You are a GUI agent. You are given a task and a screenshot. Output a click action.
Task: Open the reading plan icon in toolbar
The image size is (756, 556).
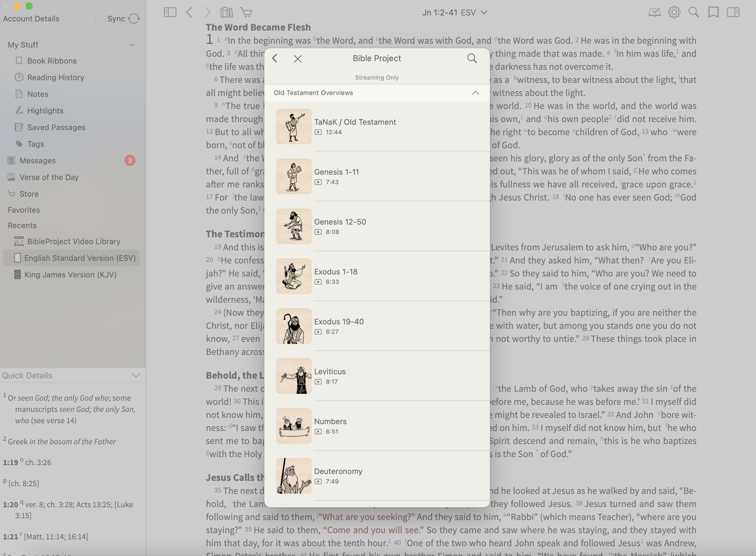click(654, 12)
